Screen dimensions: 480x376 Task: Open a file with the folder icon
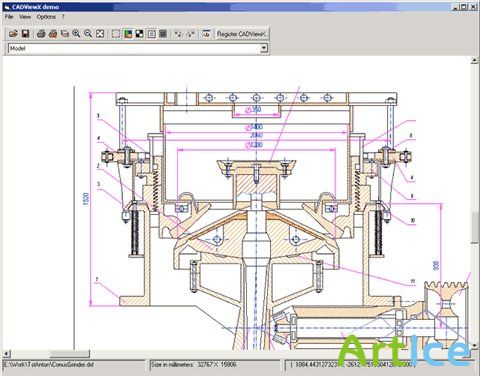(13, 34)
